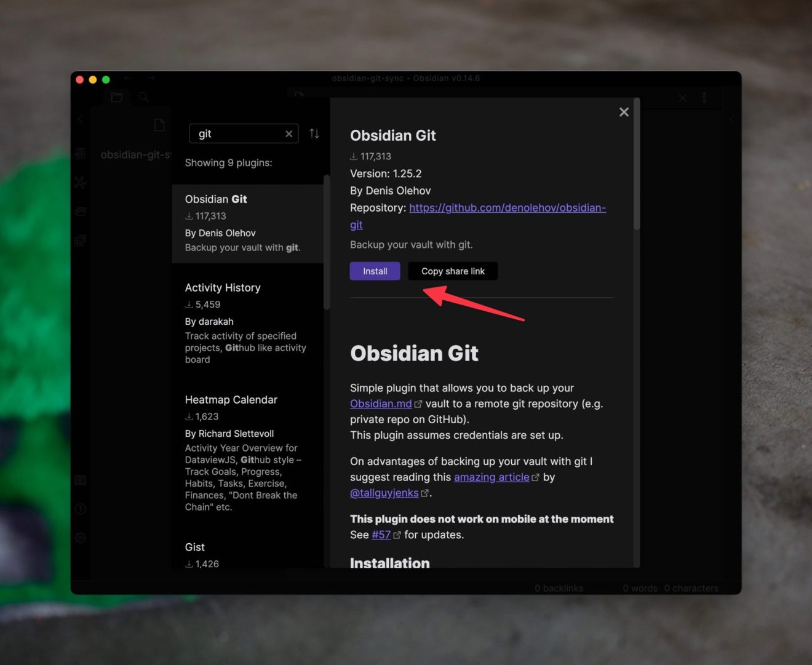Open the three-dot more options menu top right
This screenshot has width=812, height=665.
pos(704,97)
